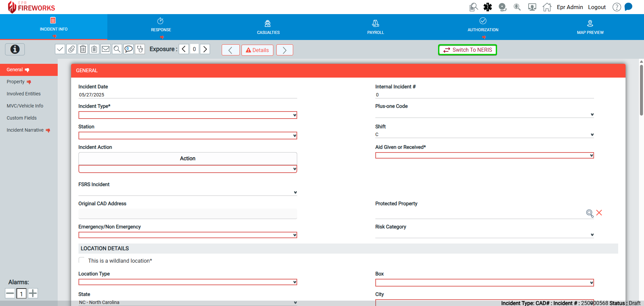This screenshot has width=644, height=306.
Task: Go to the Incident Narrative section
Action: coord(25,130)
